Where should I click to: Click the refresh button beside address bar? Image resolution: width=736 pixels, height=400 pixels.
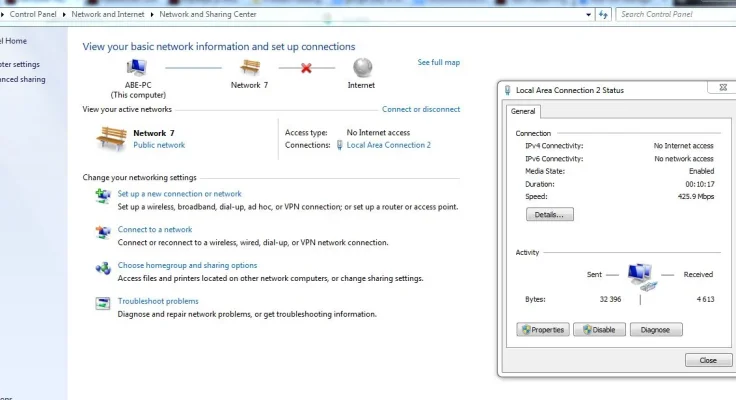click(603, 15)
